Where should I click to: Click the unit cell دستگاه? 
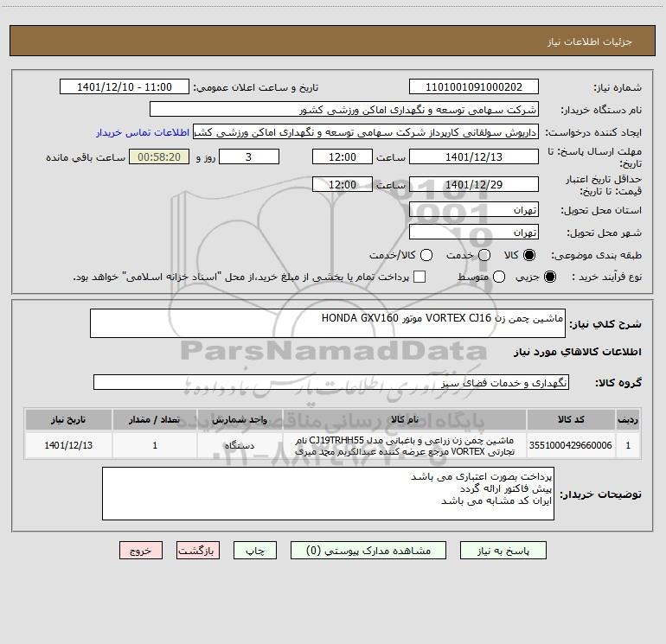(240, 445)
